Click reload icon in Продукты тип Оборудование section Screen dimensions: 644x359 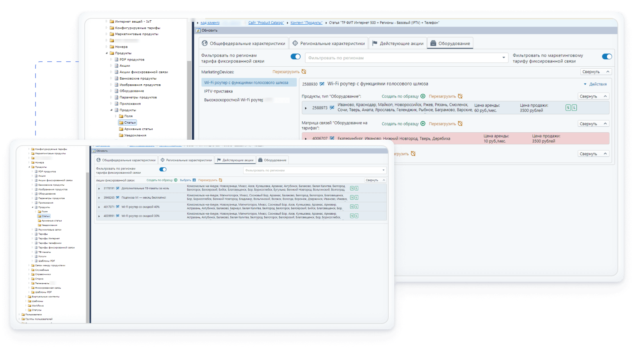pyautogui.click(x=460, y=96)
